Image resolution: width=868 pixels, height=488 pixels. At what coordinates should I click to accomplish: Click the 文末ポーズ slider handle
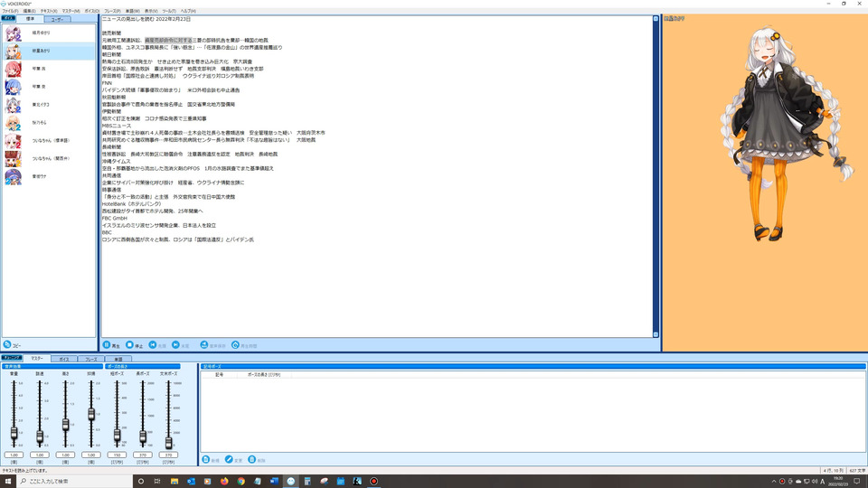pos(168,442)
